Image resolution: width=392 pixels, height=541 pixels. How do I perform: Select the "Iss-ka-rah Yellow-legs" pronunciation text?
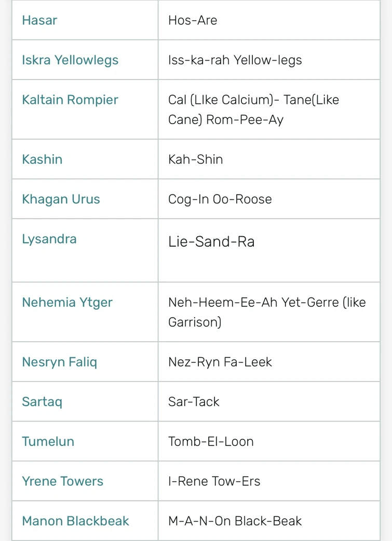pos(235,60)
